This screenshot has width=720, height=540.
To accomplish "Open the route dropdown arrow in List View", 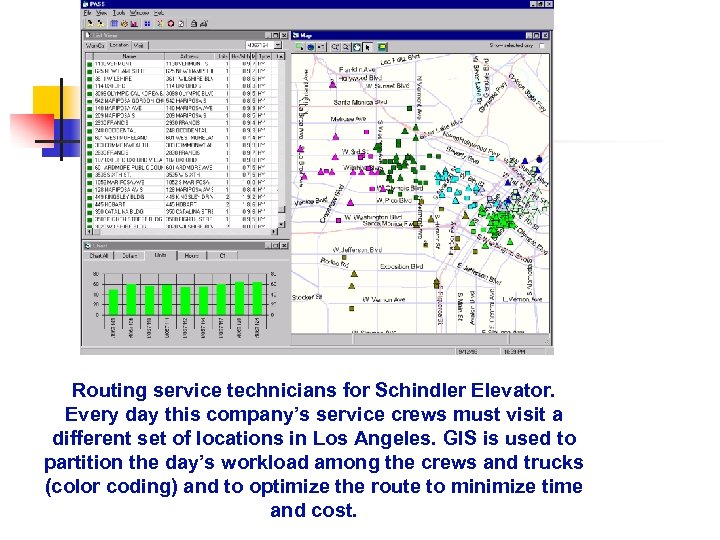I will [278, 45].
